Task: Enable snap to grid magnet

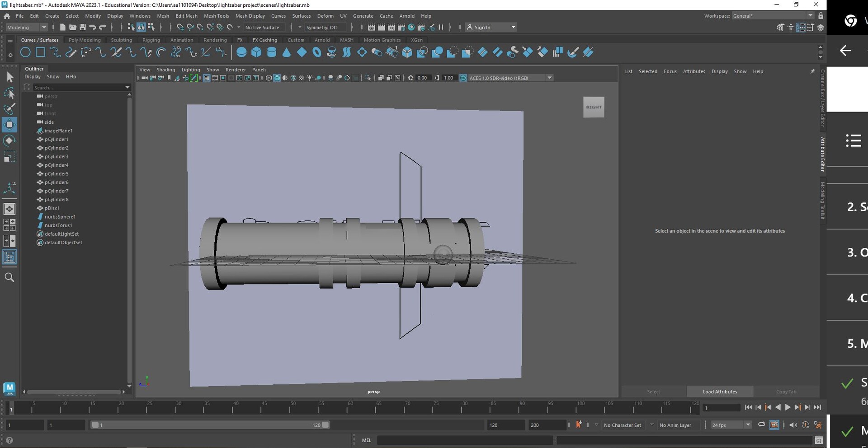Action: [x=180, y=27]
